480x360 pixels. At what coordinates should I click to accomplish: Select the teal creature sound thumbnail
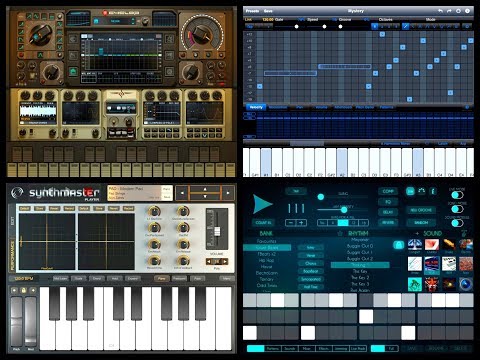[x=415, y=284]
